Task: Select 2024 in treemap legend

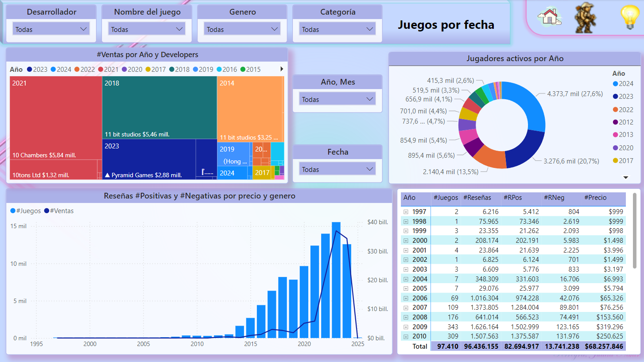Action: [61, 69]
